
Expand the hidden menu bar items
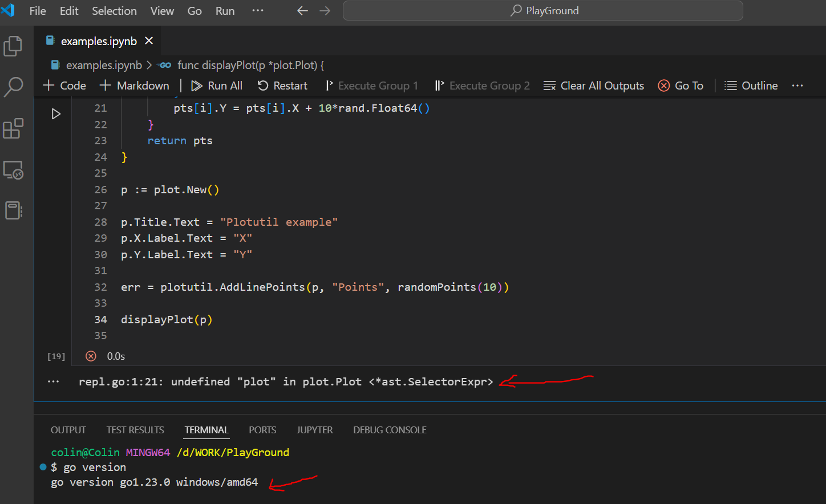(258, 11)
